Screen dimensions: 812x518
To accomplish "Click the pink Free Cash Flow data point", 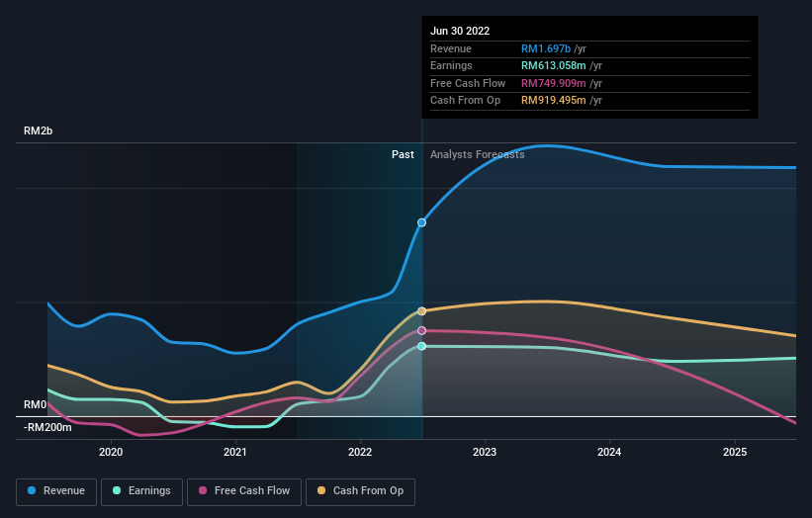I will click(x=421, y=331).
